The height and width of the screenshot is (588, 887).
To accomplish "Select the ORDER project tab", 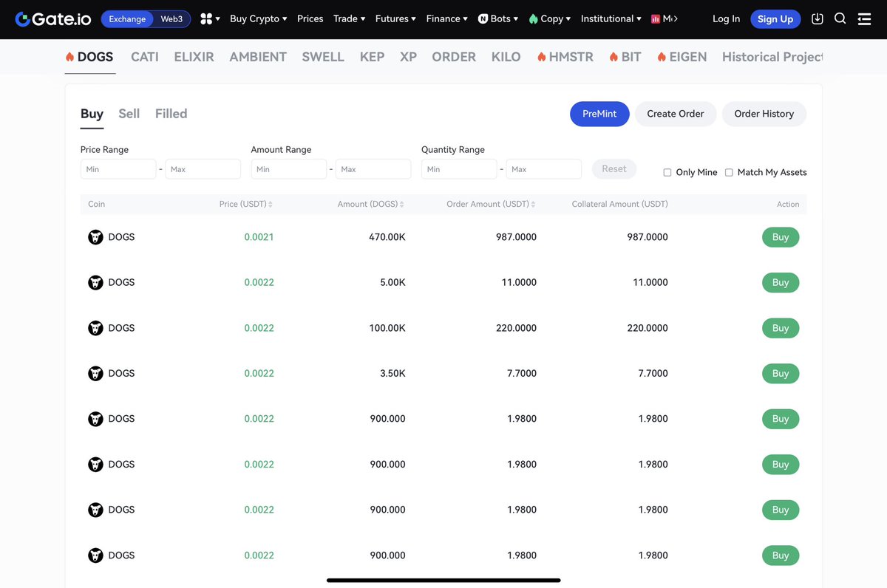I will pos(454,57).
